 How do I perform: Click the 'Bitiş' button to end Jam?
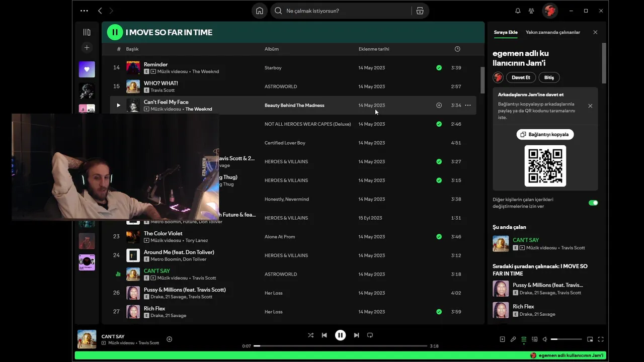coord(549,77)
